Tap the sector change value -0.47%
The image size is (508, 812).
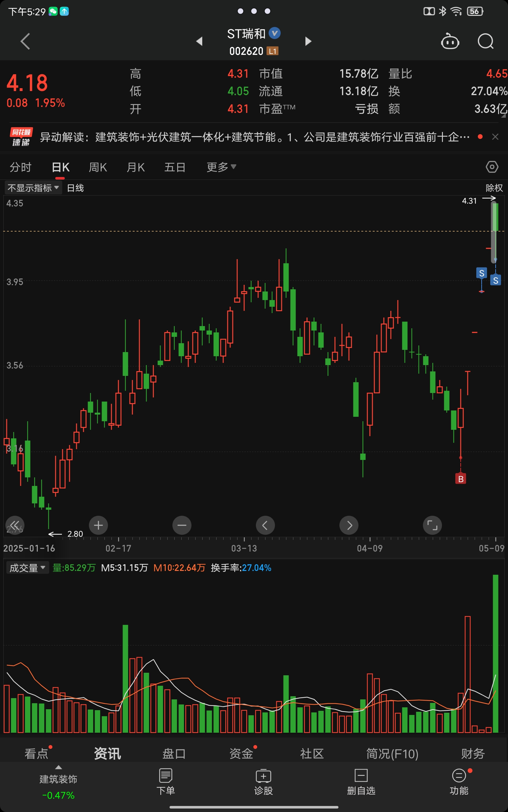[58, 795]
